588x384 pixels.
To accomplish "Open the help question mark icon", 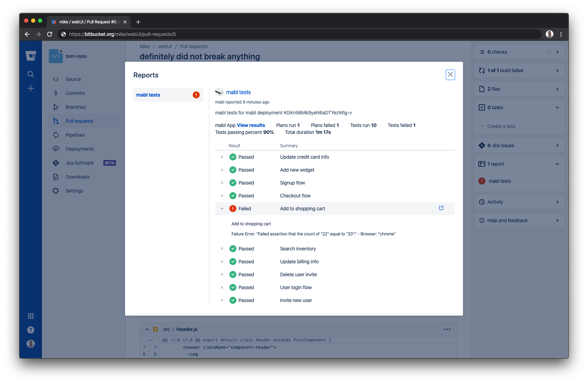I will (x=31, y=330).
